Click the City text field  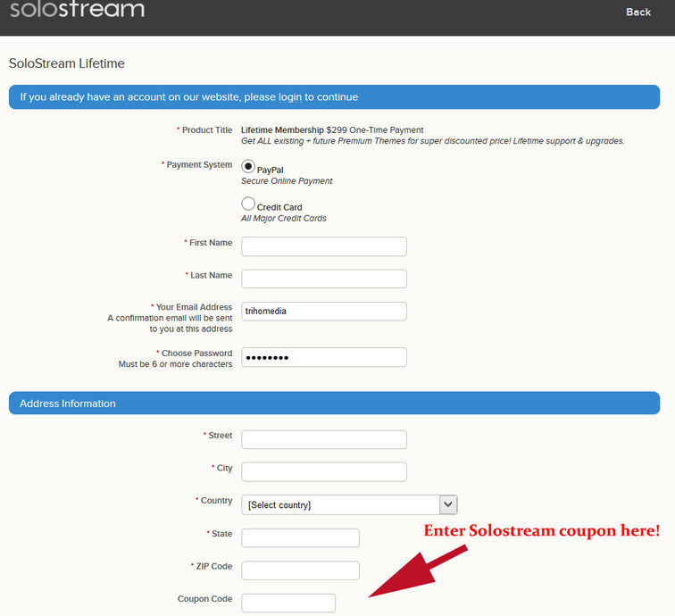324,471
